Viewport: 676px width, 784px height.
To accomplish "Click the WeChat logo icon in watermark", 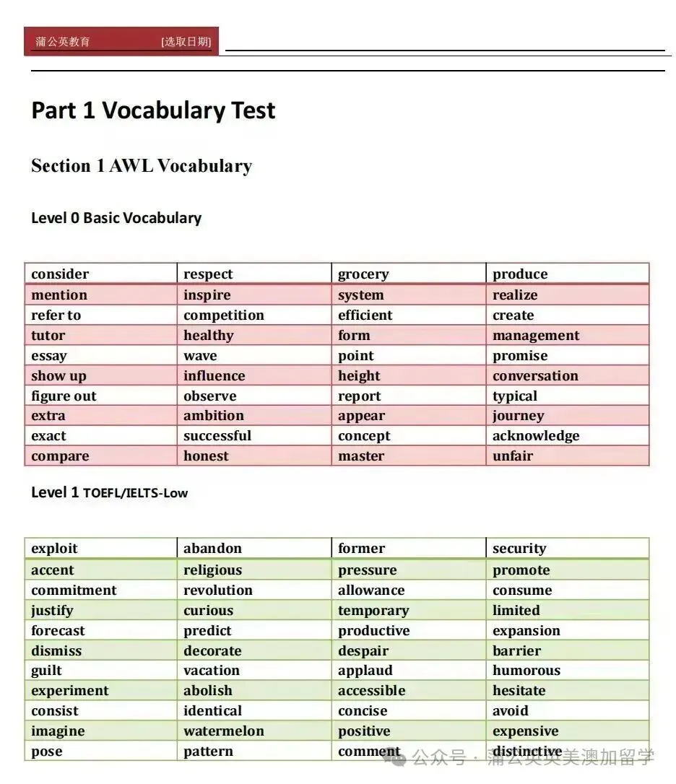I will (x=395, y=757).
